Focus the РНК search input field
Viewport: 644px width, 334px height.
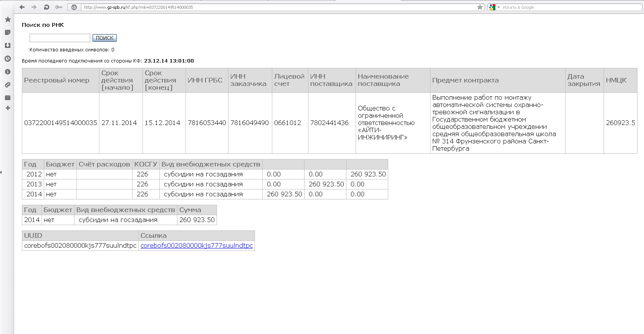(60, 38)
